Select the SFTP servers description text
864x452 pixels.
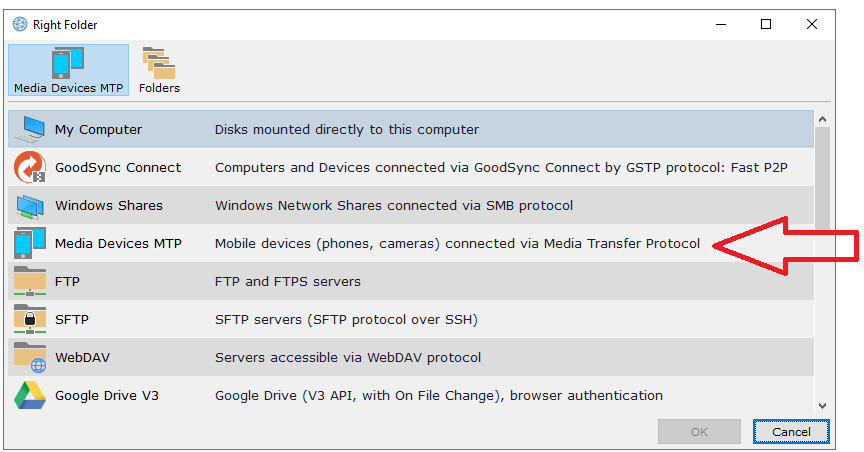pyautogui.click(x=346, y=320)
